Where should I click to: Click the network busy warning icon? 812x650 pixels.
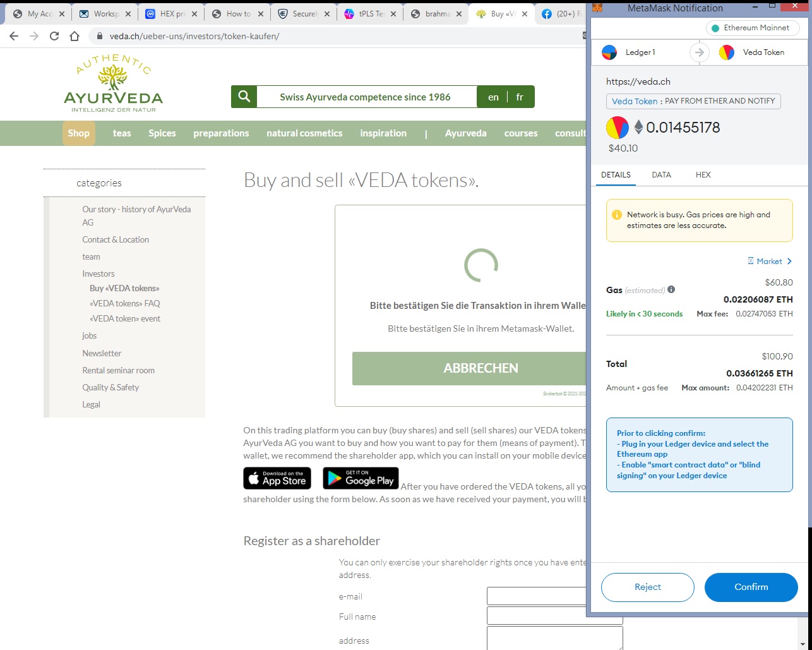(617, 215)
